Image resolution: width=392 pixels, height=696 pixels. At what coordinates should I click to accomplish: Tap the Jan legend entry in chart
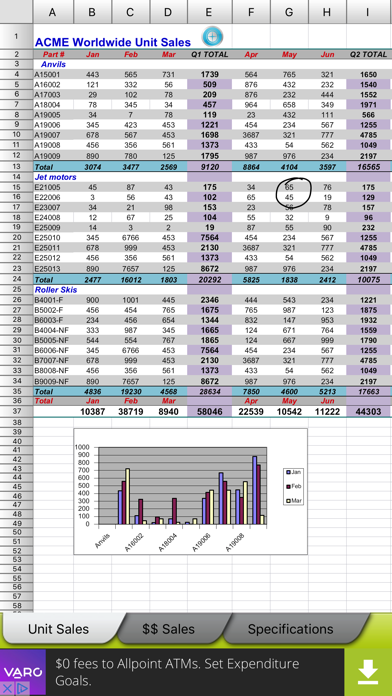coord(293,472)
